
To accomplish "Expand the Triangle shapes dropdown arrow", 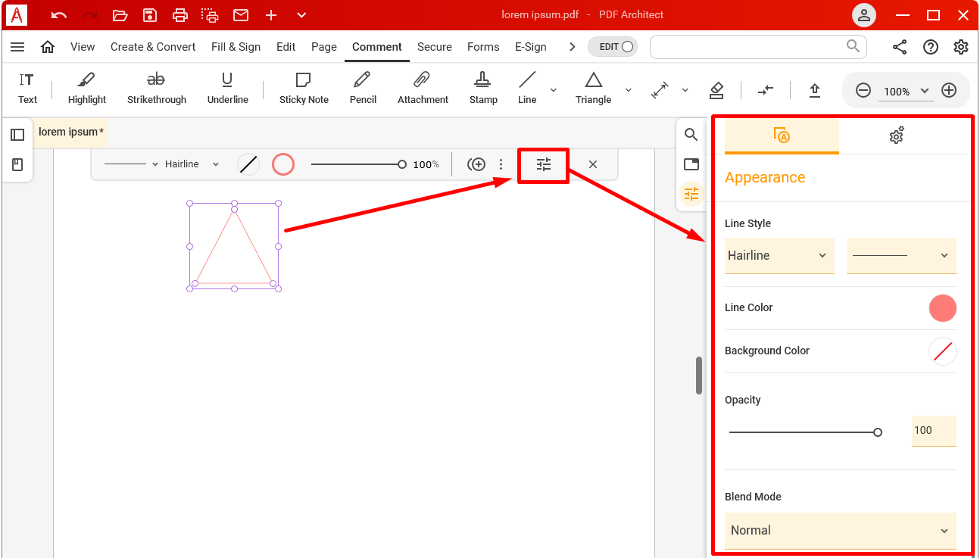I will [x=629, y=89].
